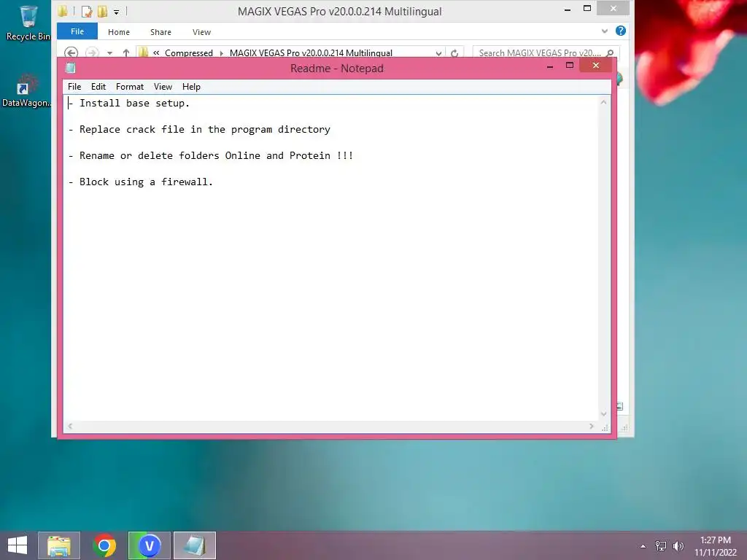Click Notepad horizontal scrollbar left arrow
The width and height of the screenshot is (747, 560).
coord(70,426)
